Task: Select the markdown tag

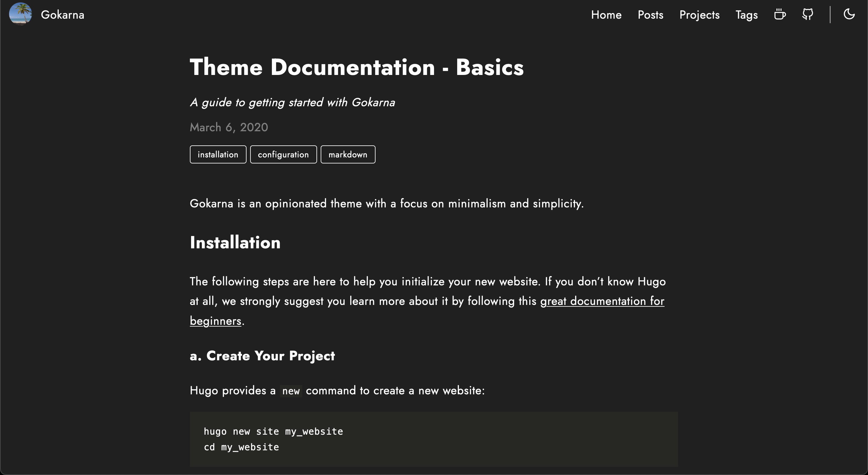Action: click(348, 154)
